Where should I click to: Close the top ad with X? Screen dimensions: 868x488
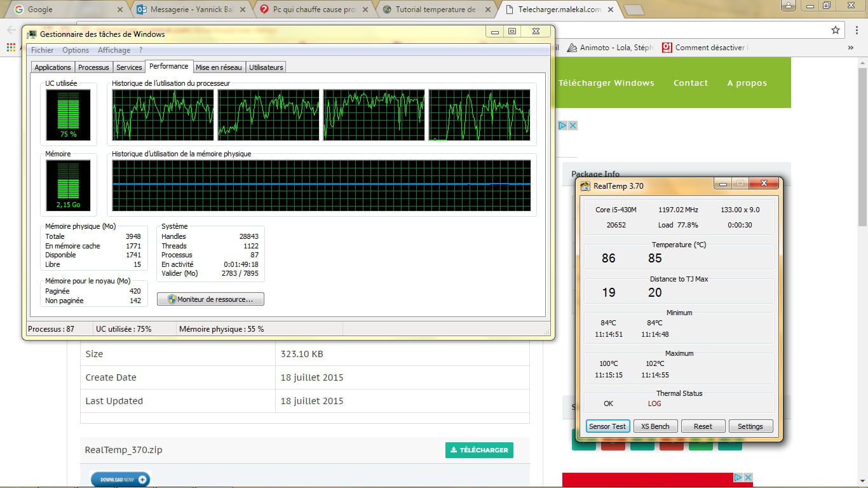pyautogui.click(x=573, y=125)
